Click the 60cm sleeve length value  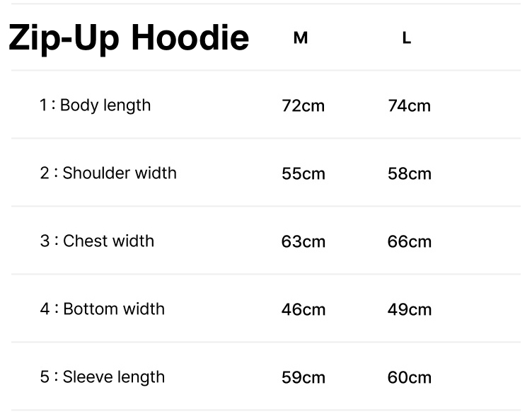409,378
